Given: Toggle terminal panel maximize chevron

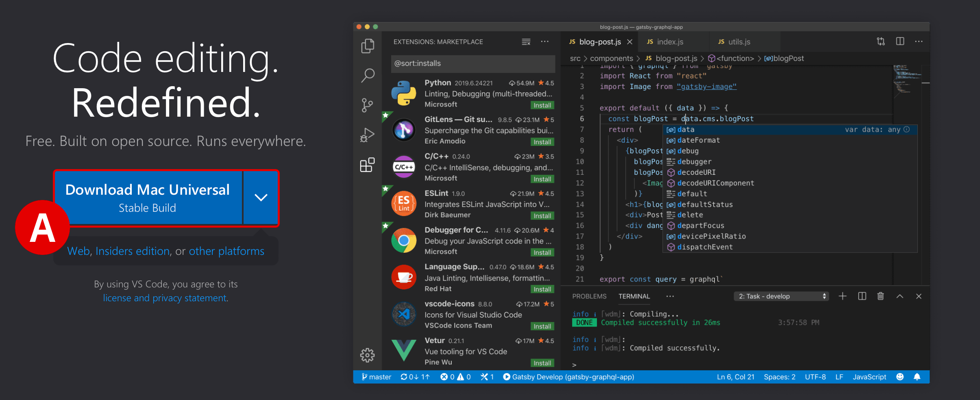Looking at the screenshot, I should click(x=900, y=296).
